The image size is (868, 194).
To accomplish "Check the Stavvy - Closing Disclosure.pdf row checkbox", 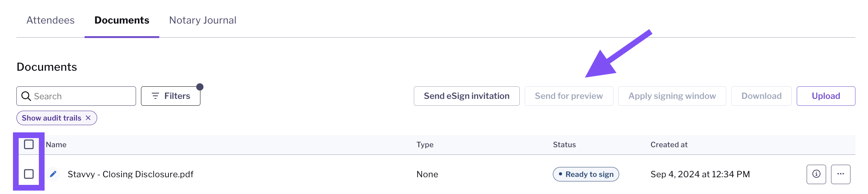I will pos(29,174).
